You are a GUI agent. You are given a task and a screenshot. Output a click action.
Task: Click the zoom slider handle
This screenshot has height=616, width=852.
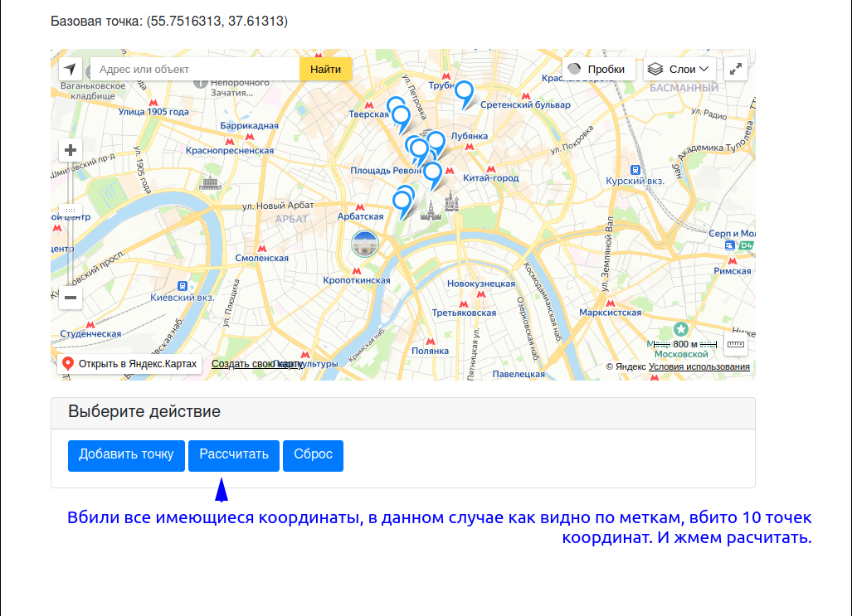point(71,211)
